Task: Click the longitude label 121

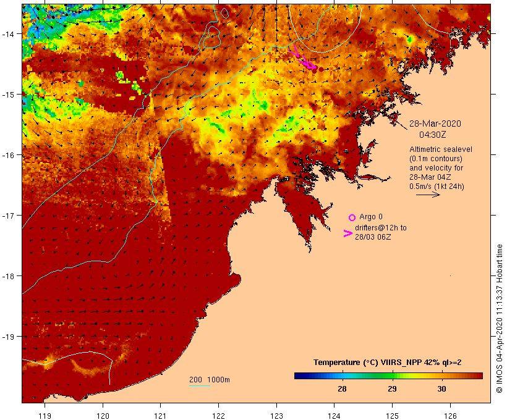Action: click(160, 416)
